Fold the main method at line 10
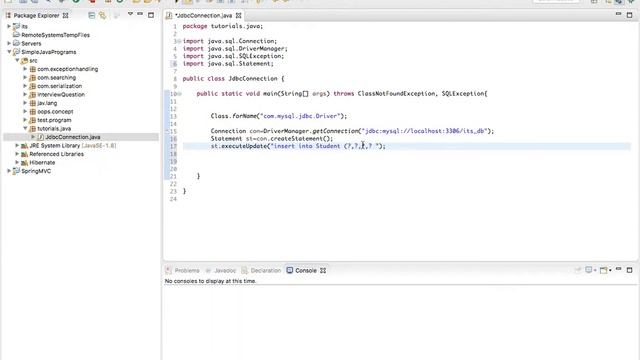Image resolution: width=640 pixels, height=360 pixels. click(x=179, y=94)
